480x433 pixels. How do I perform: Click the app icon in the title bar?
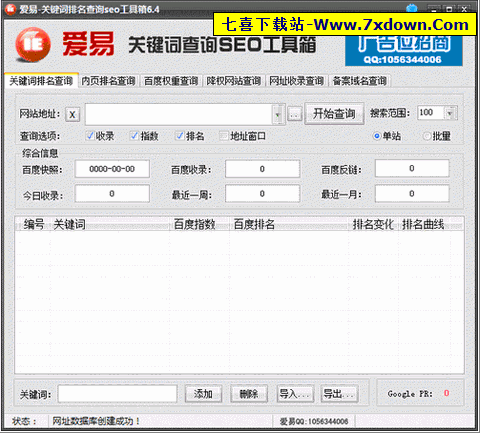coord(10,9)
